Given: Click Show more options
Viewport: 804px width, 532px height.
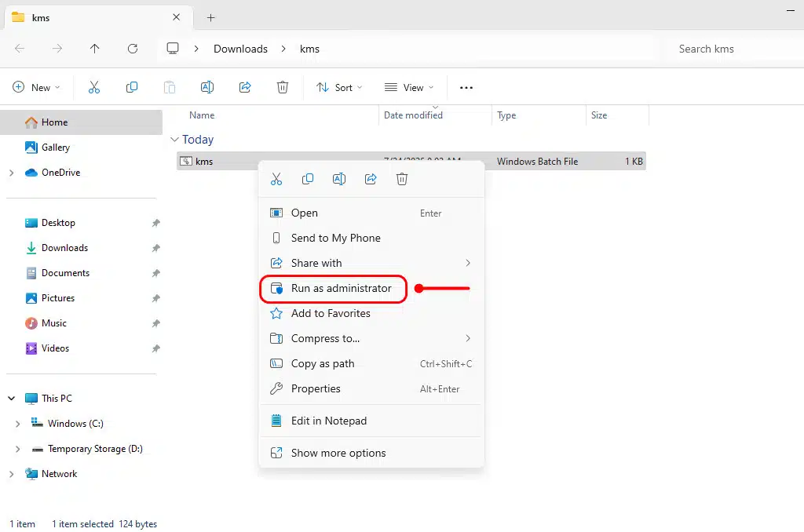Looking at the screenshot, I should pyautogui.click(x=338, y=454).
